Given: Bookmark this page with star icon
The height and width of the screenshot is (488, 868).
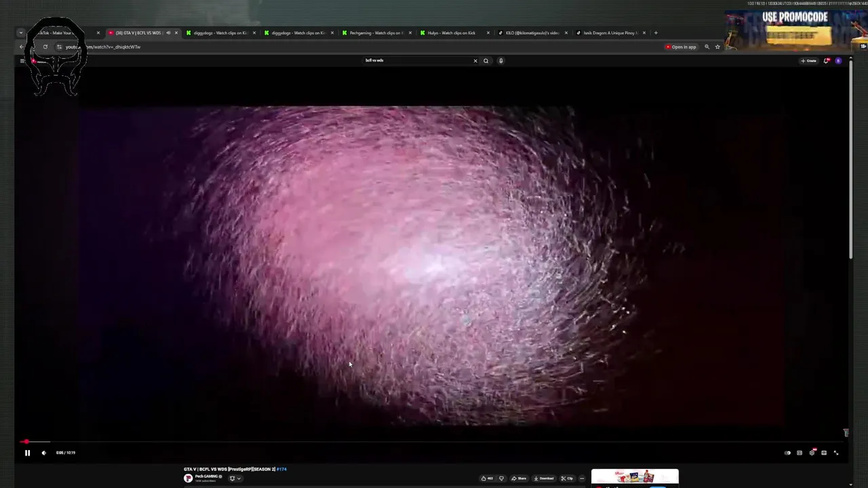Looking at the screenshot, I should click(717, 47).
